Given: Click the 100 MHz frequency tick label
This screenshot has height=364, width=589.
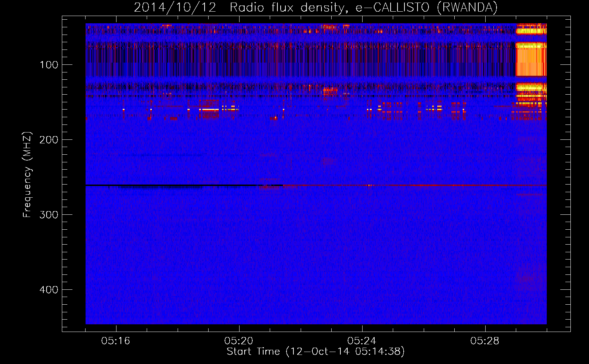Looking at the screenshot, I should (49, 65).
